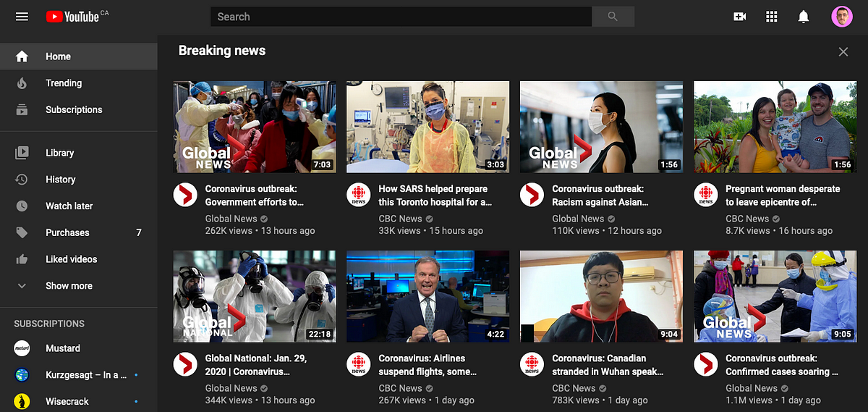Open Subscriptions in sidebar
Viewport: 868px width, 412px height.
pyautogui.click(x=74, y=110)
